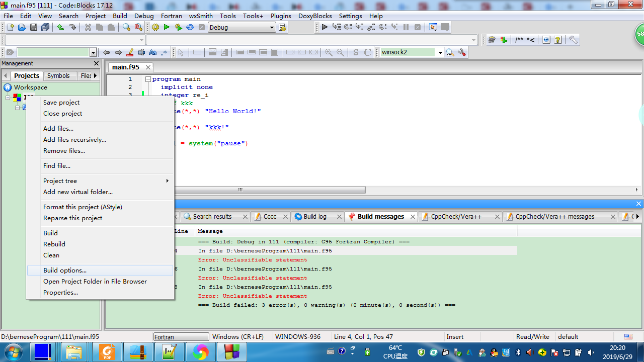This screenshot has height=362, width=644.
Task: Select Build options... in context menu
Action: [x=100, y=270]
